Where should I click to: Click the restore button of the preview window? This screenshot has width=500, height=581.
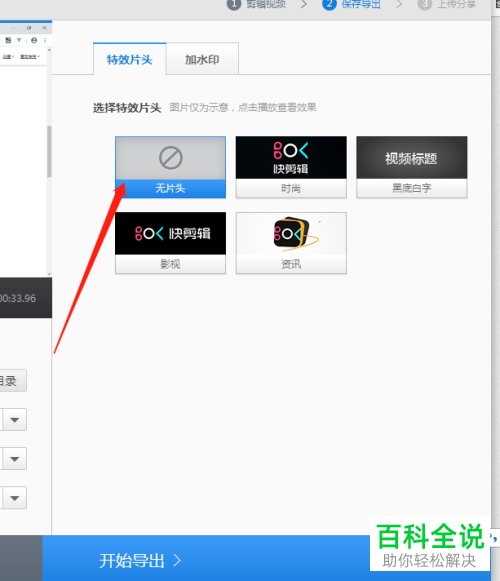[29, 28]
